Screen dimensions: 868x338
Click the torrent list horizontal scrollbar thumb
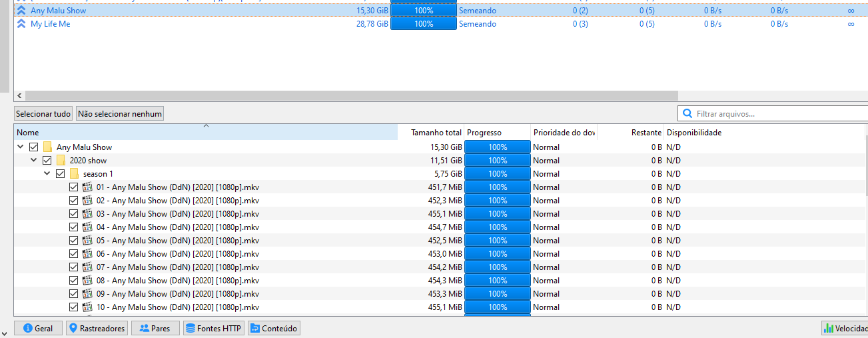click(351, 96)
